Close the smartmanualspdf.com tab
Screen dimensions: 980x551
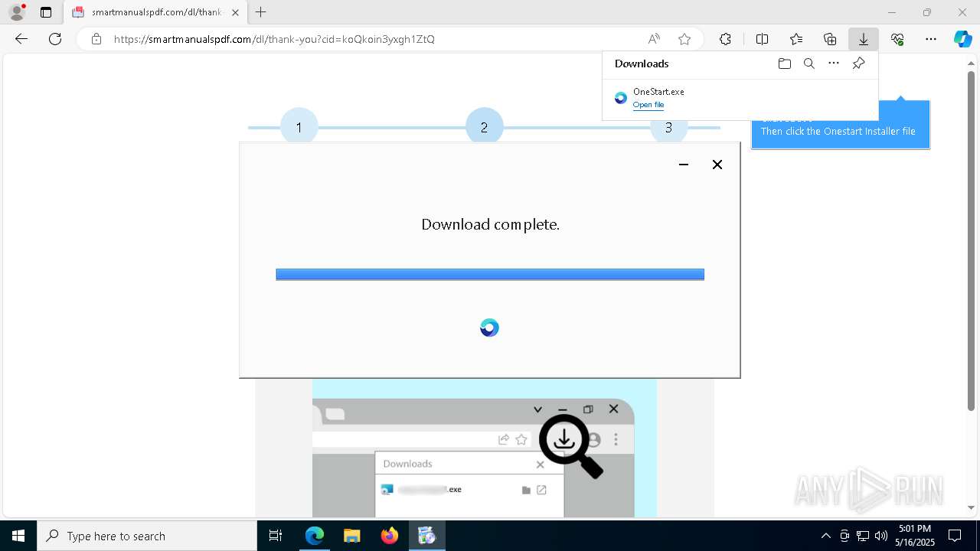[235, 12]
